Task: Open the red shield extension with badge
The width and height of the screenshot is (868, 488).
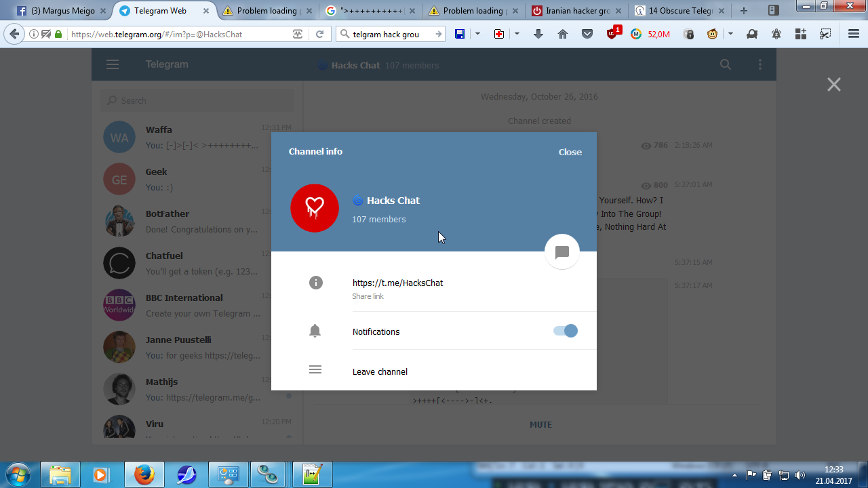Action: point(613,33)
